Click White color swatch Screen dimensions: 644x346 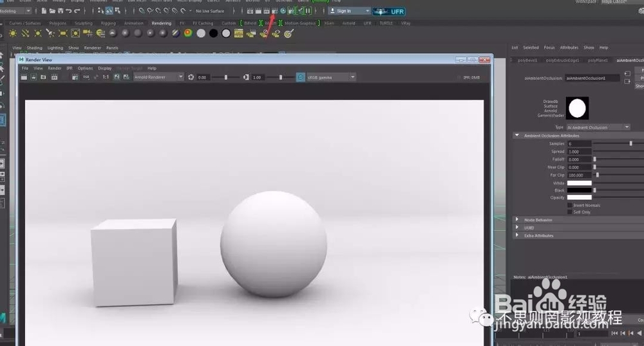click(x=579, y=183)
